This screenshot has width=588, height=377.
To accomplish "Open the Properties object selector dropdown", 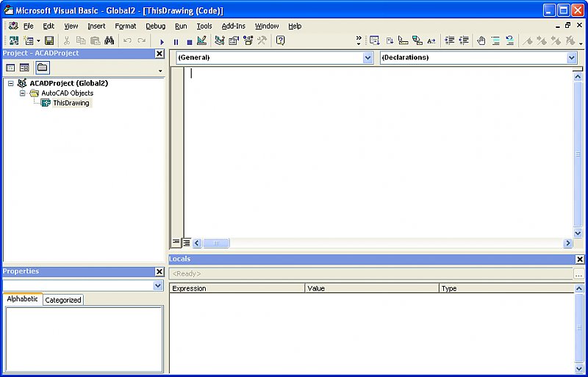I will pyautogui.click(x=158, y=286).
